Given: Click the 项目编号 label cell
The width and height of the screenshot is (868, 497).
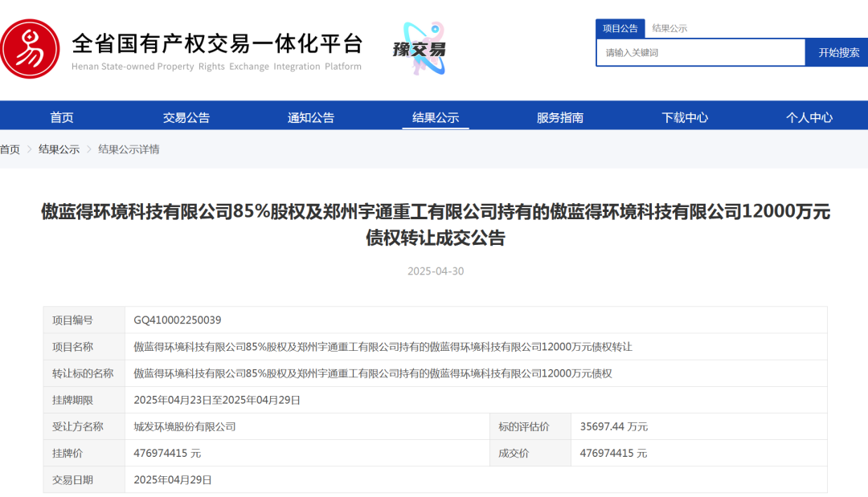Looking at the screenshot, I should (84, 320).
